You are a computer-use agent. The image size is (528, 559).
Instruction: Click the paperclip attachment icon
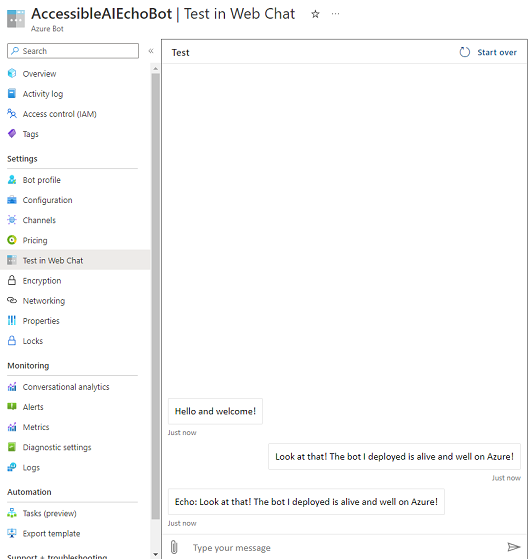point(174,547)
